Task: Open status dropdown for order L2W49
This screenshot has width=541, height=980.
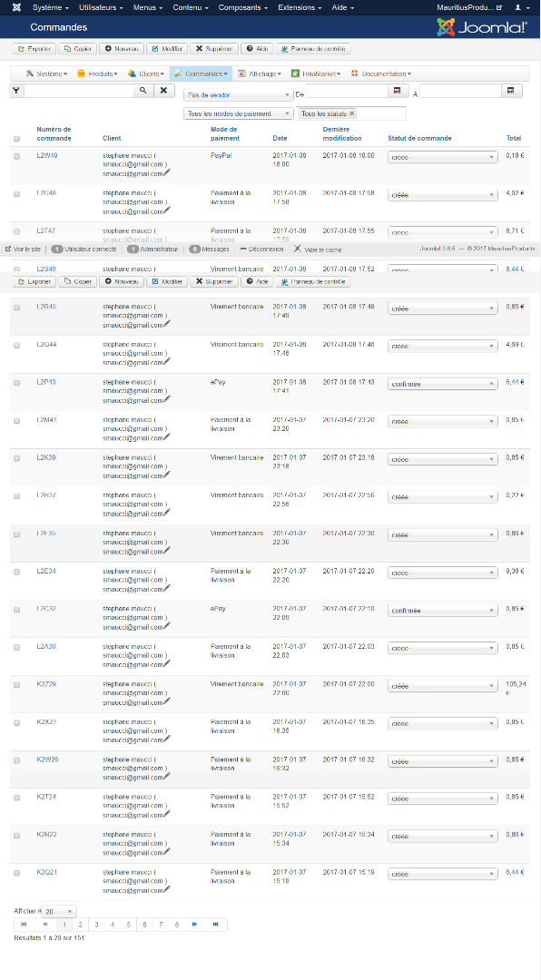Action: [x=443, y=158]
